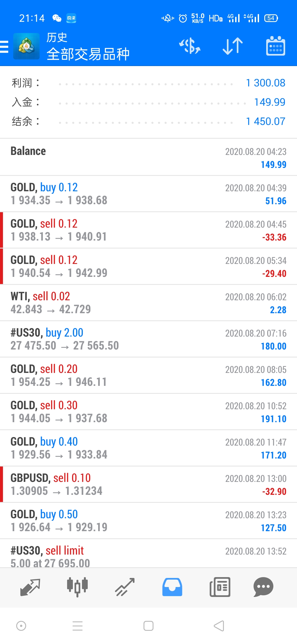Screen dimensions: 297x644
Task: Open the WTI sell 0.02 trade
Action: [148, 303]
